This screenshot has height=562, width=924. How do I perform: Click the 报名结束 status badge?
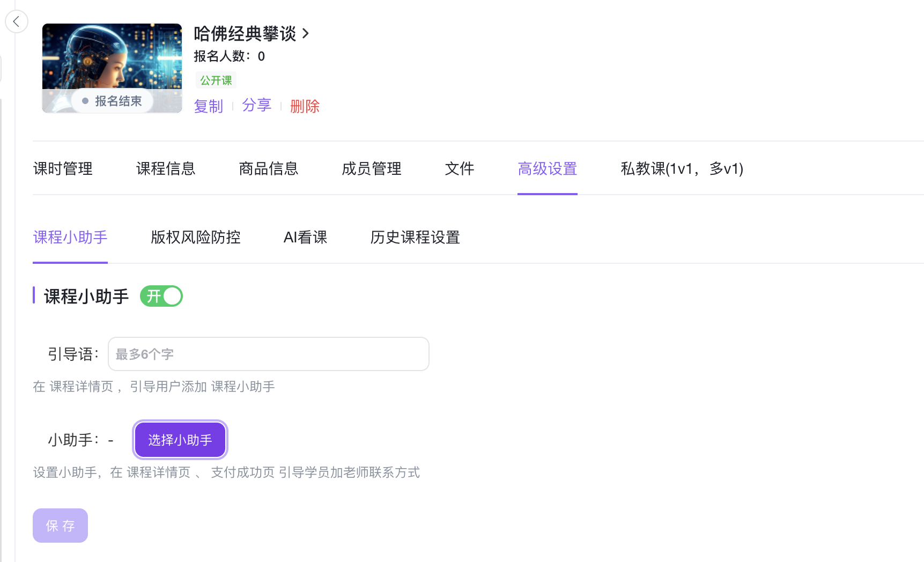click(113, 101)
